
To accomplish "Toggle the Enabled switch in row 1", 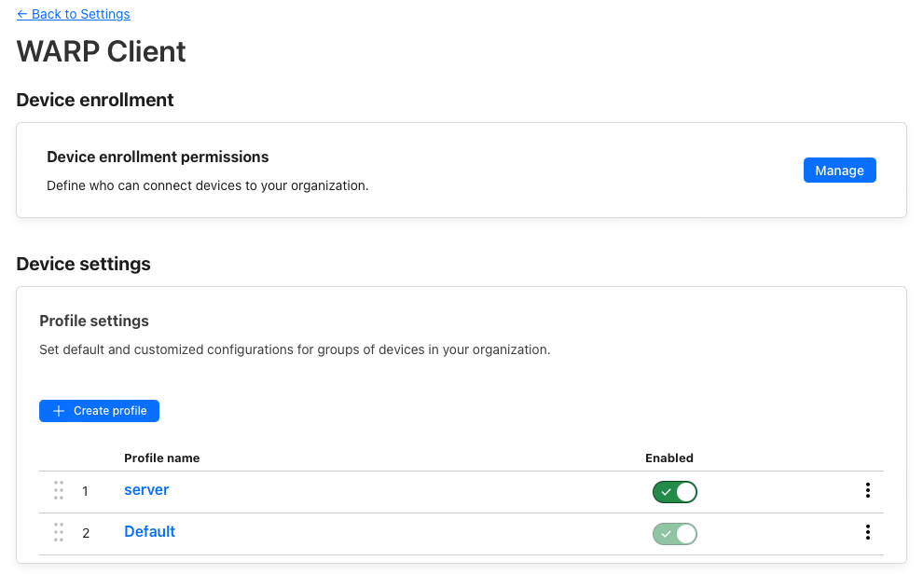I will pyautogui.click(x=675, y=491).
